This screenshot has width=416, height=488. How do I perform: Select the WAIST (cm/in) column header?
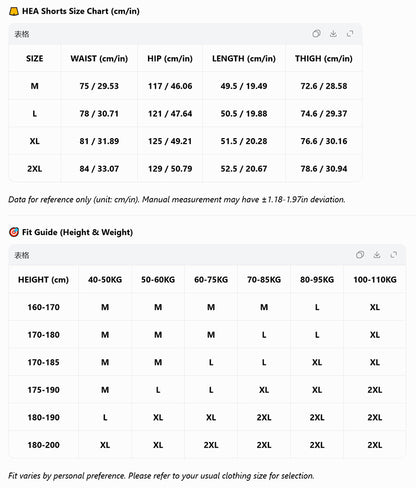(99, 59)
